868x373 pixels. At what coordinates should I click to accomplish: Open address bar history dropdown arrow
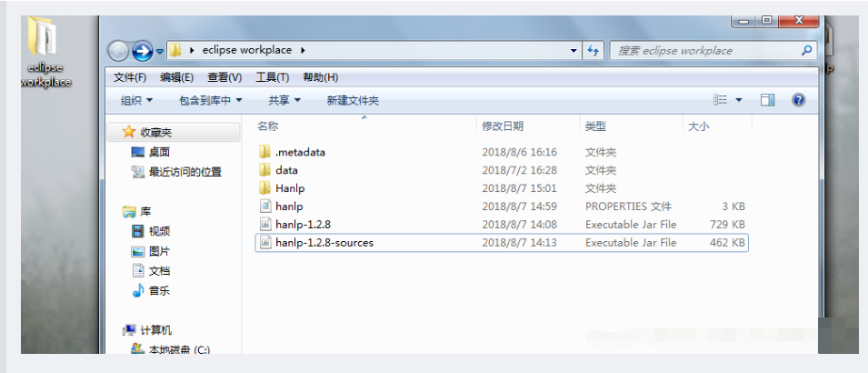[x=574, y=50]
